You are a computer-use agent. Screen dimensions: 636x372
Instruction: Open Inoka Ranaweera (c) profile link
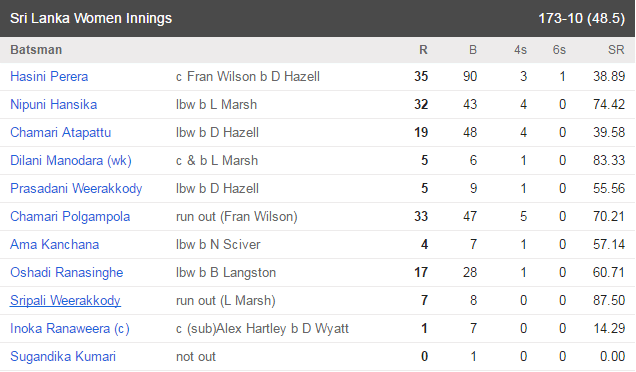click(x=70, y=328)
